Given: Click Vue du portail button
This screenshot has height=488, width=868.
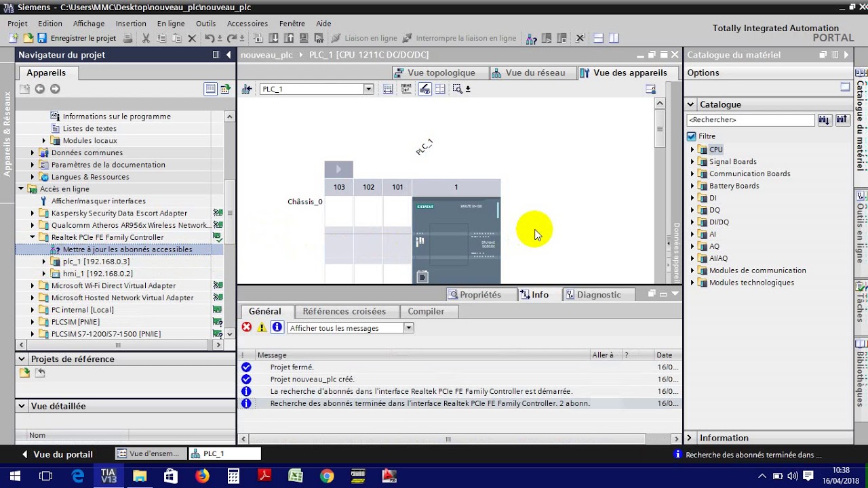Looking at the screenshot, I should [x=57, y=454].
